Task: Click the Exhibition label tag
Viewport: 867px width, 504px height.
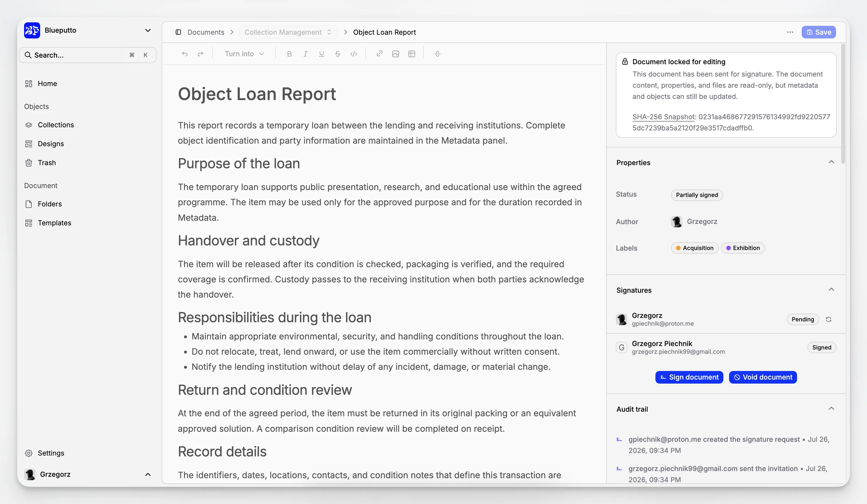Action: coord(743,248)
